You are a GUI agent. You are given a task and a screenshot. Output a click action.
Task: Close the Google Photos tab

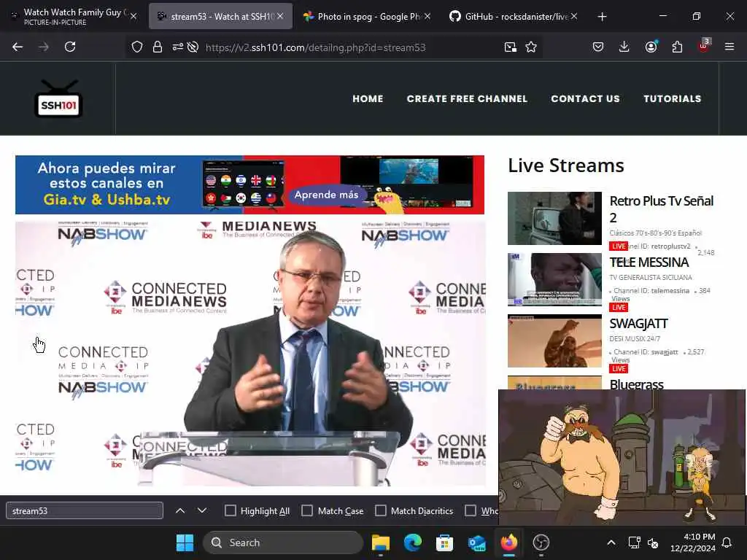point(427,16)
